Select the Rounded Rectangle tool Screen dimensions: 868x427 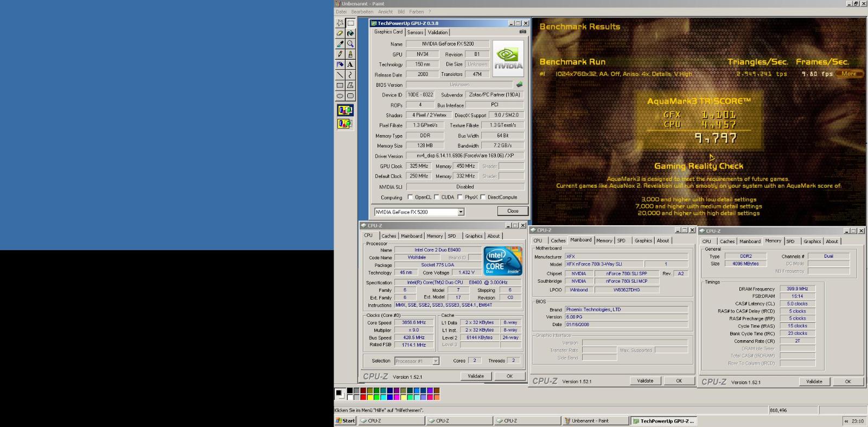click(350, 95)
